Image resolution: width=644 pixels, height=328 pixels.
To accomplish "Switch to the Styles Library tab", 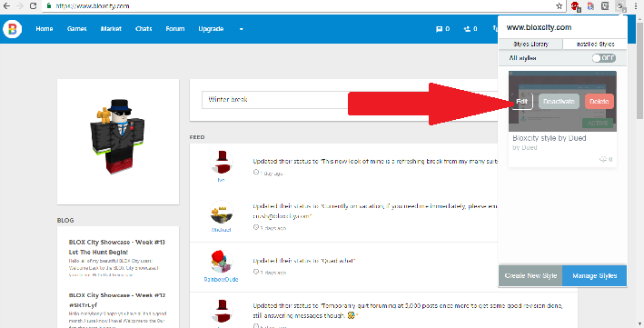I will coord(530,44).
